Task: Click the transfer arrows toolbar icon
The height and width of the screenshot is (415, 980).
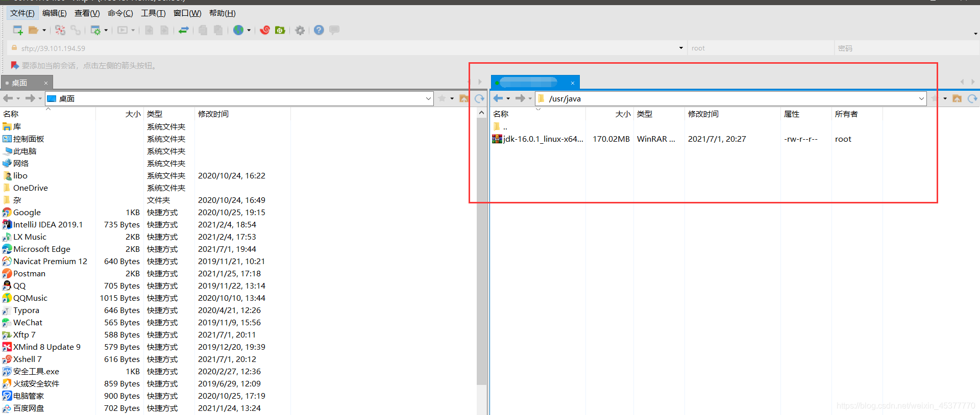Action: click(x=184, y=30)
